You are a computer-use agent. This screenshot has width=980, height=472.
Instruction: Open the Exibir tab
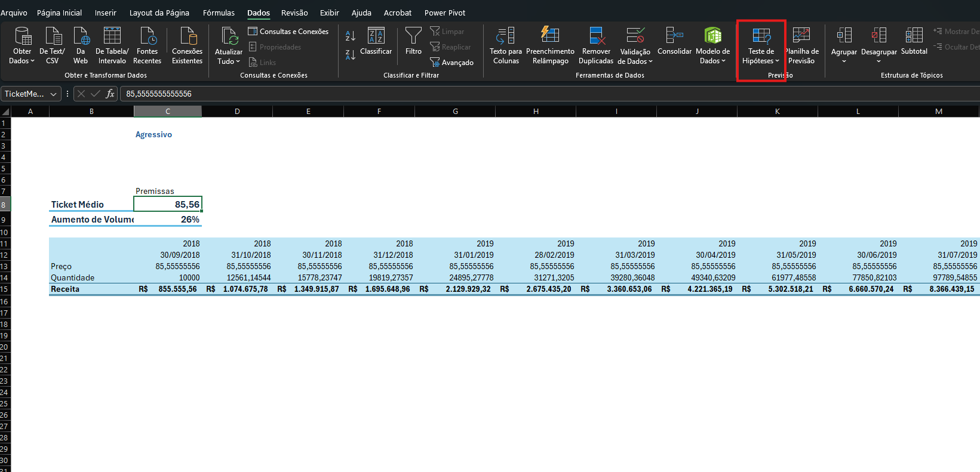[x=330, y=13]
